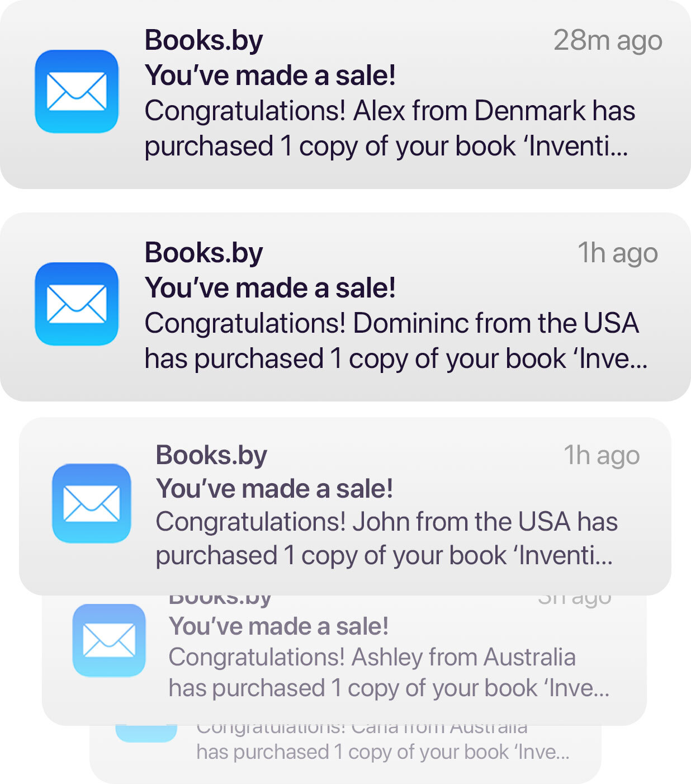Viewport: 691px width, 784px height.
Task: Click the 'Books.by' sender name in John's notification
Action: click(x=211, y=455)
